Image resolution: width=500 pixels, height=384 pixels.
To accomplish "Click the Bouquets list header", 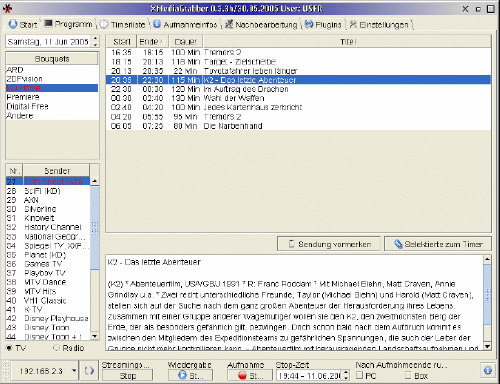I will (x=52, y=59).
